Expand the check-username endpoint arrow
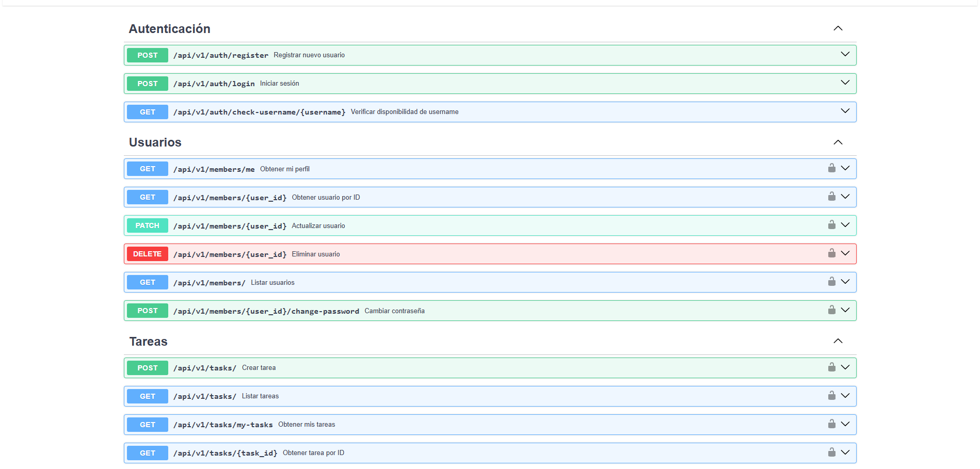 coord(845,111)
